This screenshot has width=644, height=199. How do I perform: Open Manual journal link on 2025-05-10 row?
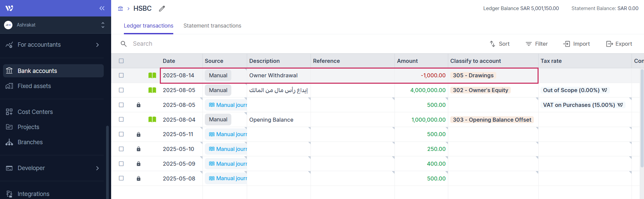tap(228, 149)
